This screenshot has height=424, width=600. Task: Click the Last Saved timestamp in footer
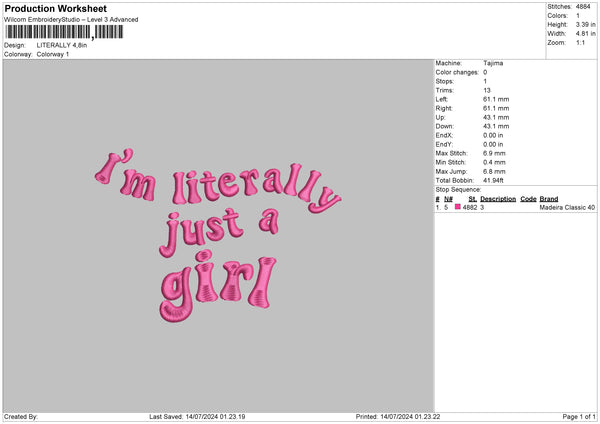point(197,417)
